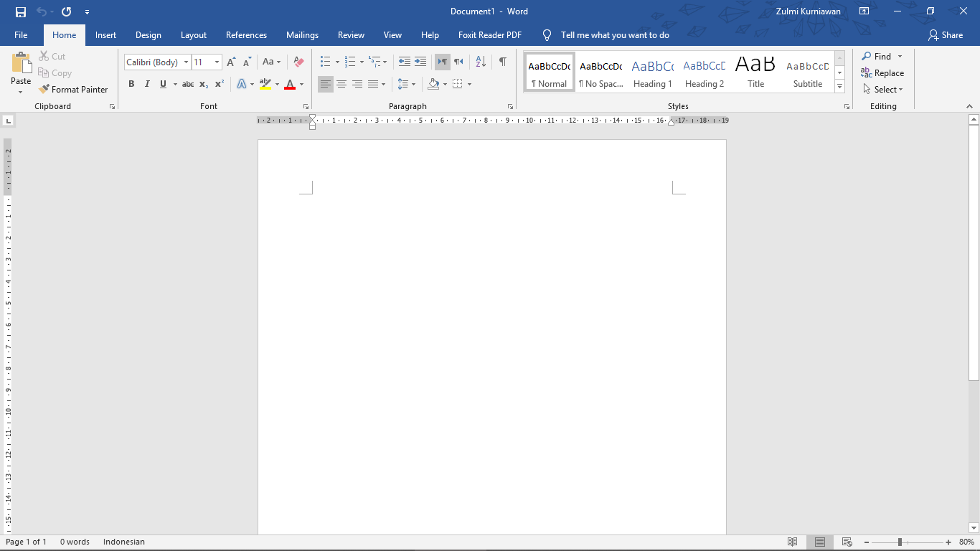Switch to the Insert tab
Screen dimensions: 980x551
(x=105, y=35)
